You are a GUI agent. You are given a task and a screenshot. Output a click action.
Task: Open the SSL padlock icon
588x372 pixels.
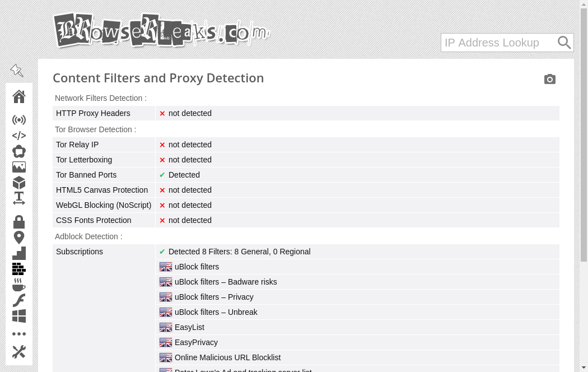point(19,222)
